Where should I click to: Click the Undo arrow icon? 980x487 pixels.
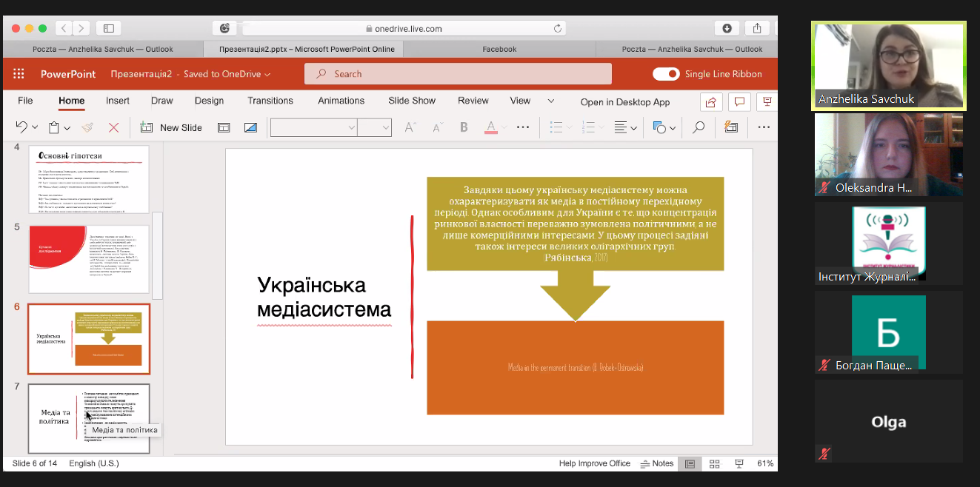point(21,127)
